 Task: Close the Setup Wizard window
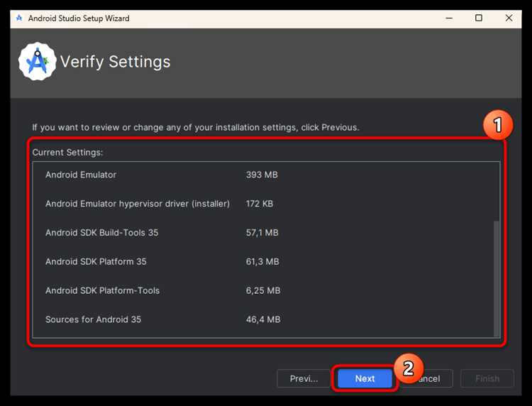pyautogui.click(x=509, y=18)
